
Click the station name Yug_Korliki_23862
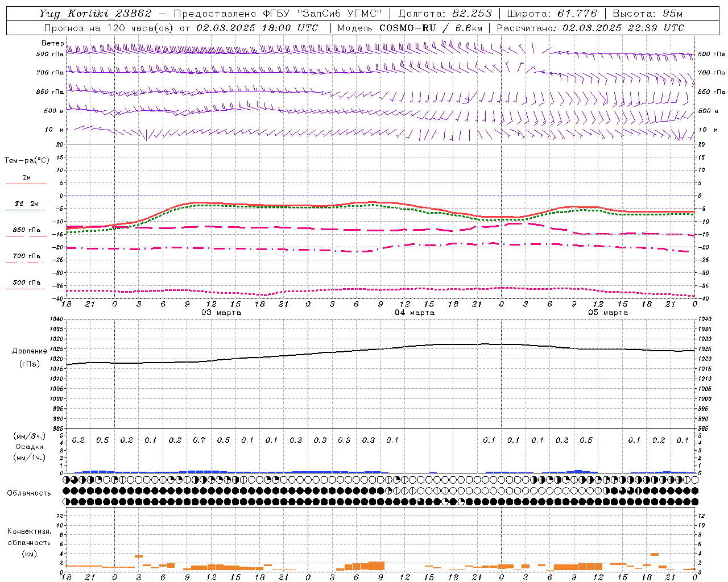click(x=95, y=14)
